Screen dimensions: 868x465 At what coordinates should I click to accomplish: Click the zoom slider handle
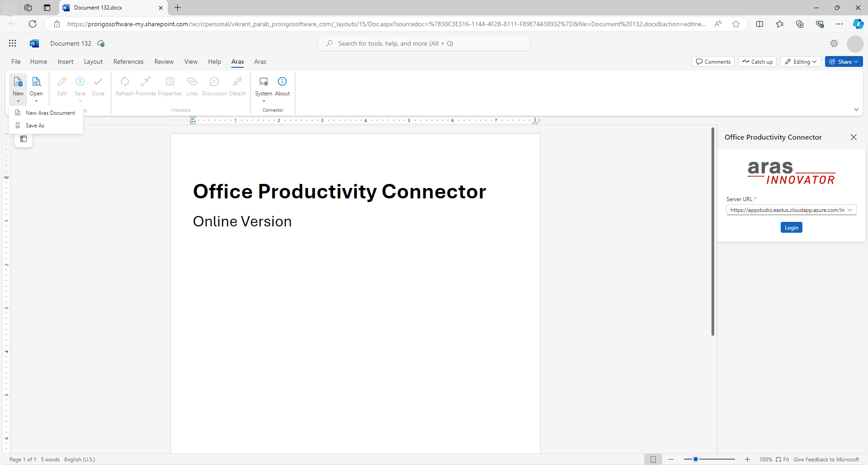696,459
